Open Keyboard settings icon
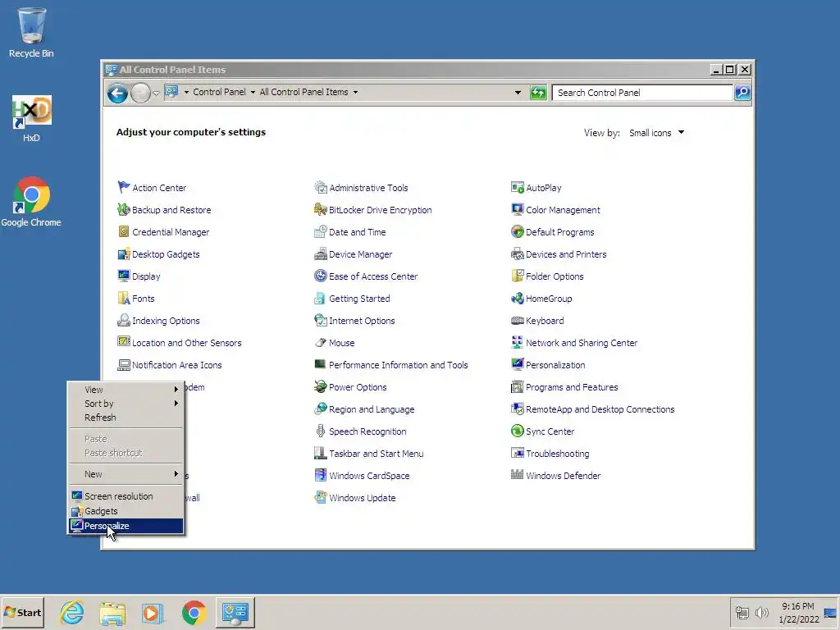The height and width of the screenshot is (630, 840). pyautogui.click(x=517, y=321)
